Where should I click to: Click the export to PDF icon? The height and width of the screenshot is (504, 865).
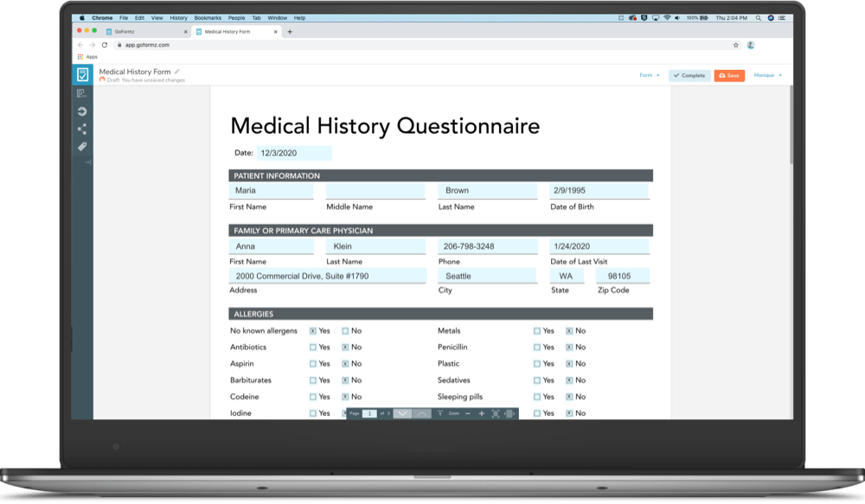pos(83,93)
